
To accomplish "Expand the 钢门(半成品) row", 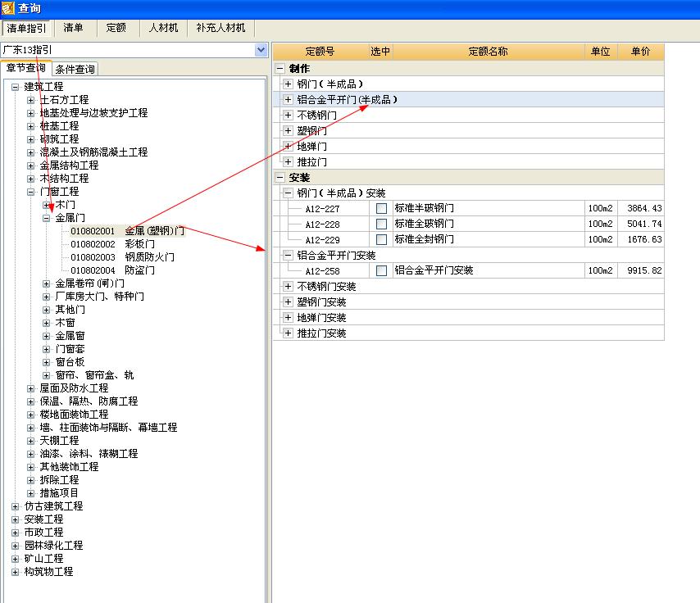I will pos(288,84).
